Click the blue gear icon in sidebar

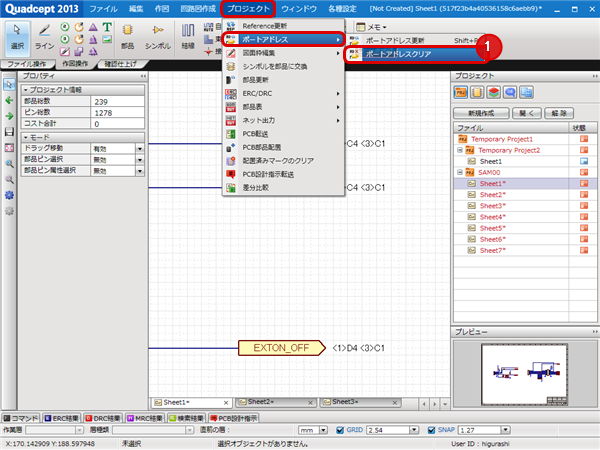point(9,195)
